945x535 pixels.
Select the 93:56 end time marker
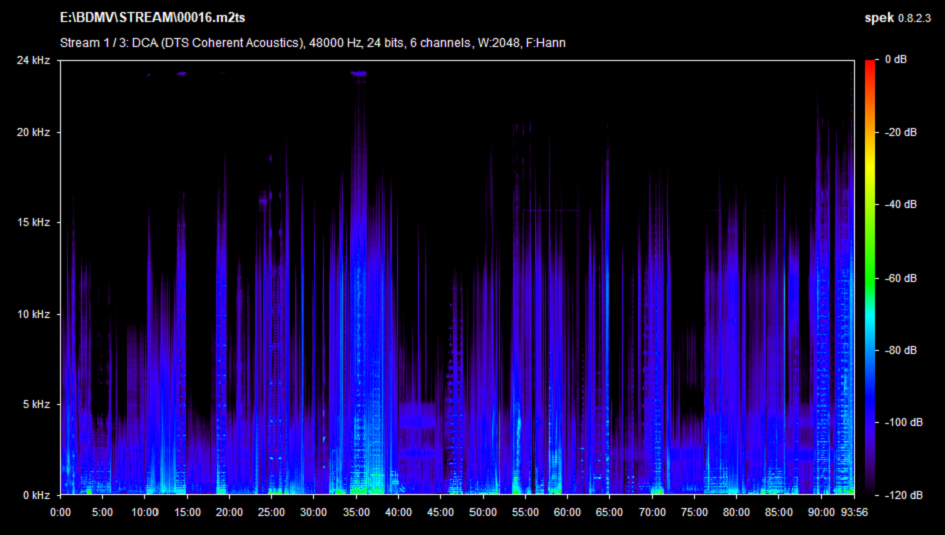click(853, 512)
